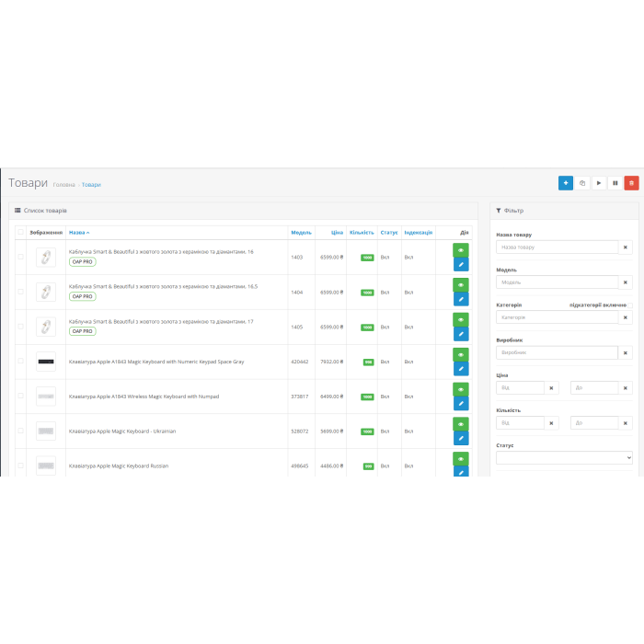644x644 pixels.
Task: Check the row for product model 528072
Action: pos(20,431)
